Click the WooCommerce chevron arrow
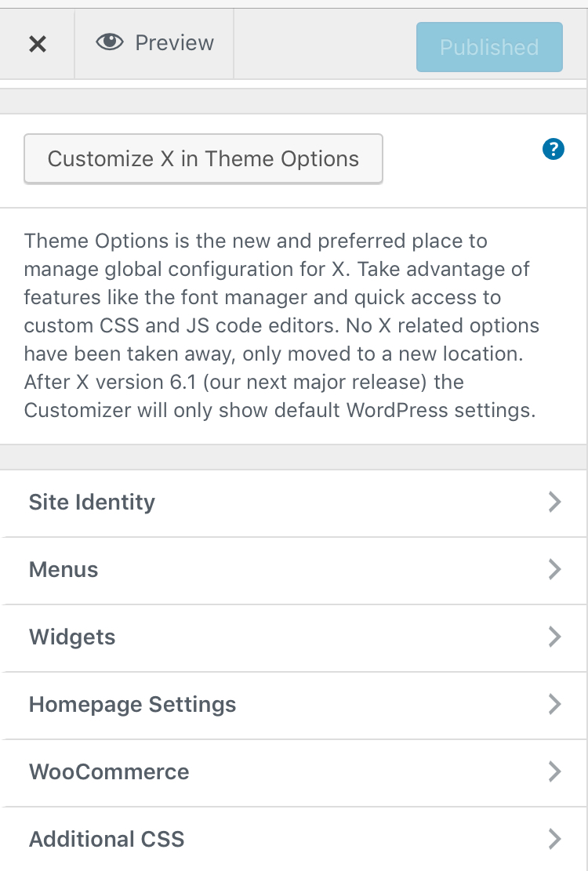Viewport: 588px width, 871px height. pyautogui.click(x=555, y=771)
